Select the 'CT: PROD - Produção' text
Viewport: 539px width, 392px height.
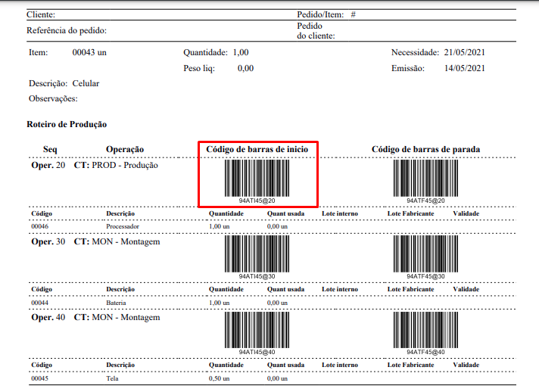point(116,165)
